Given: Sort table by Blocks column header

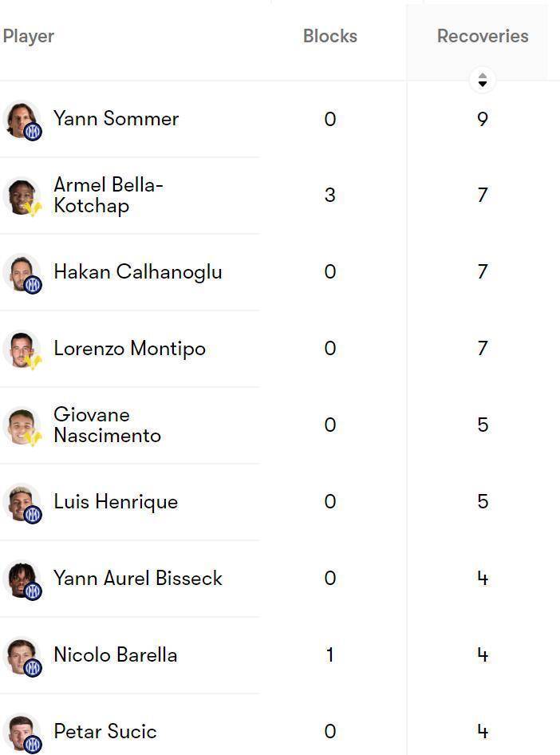Looking at the screenshot, I should pos(329,36).
